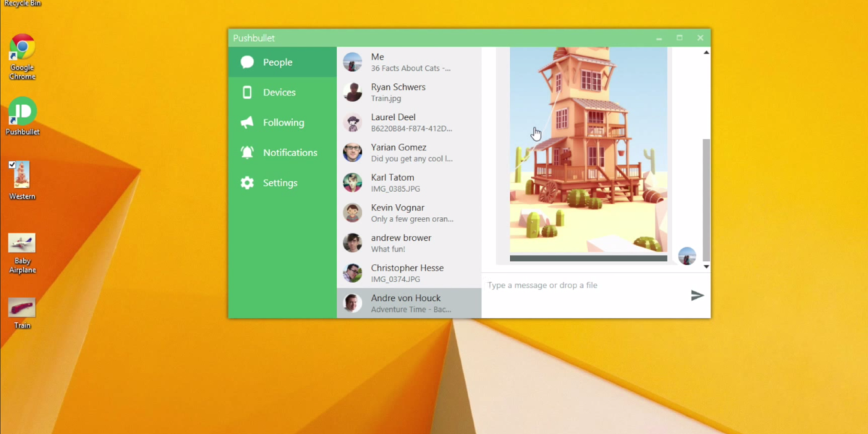Minimize the Pushbullet window
The height and width of the screenshot is (434, 868).
click(659, 38)
